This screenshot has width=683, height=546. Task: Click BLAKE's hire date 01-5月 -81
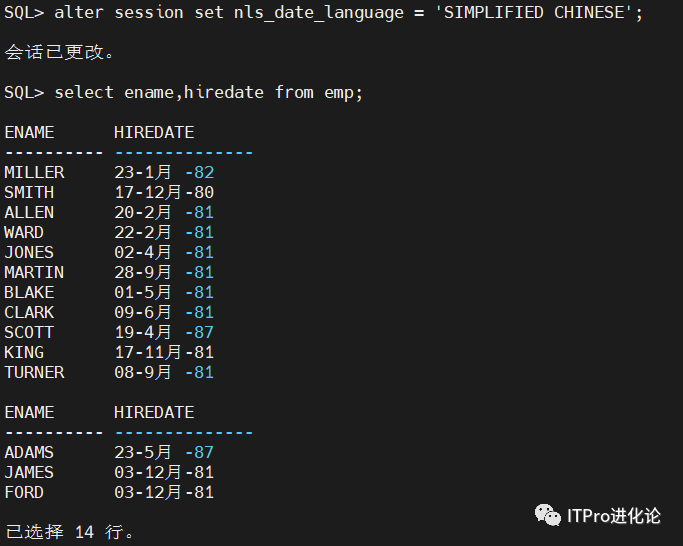pos(164,292)
